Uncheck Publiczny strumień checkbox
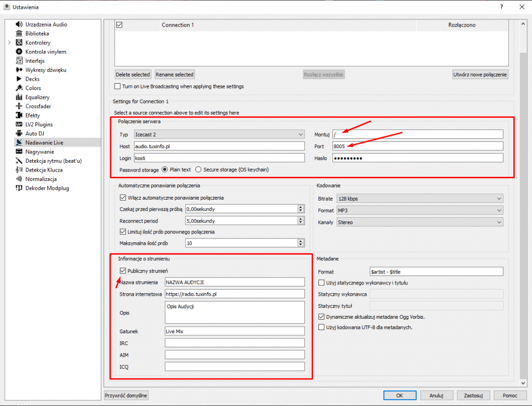 click(x=123, y=271)
